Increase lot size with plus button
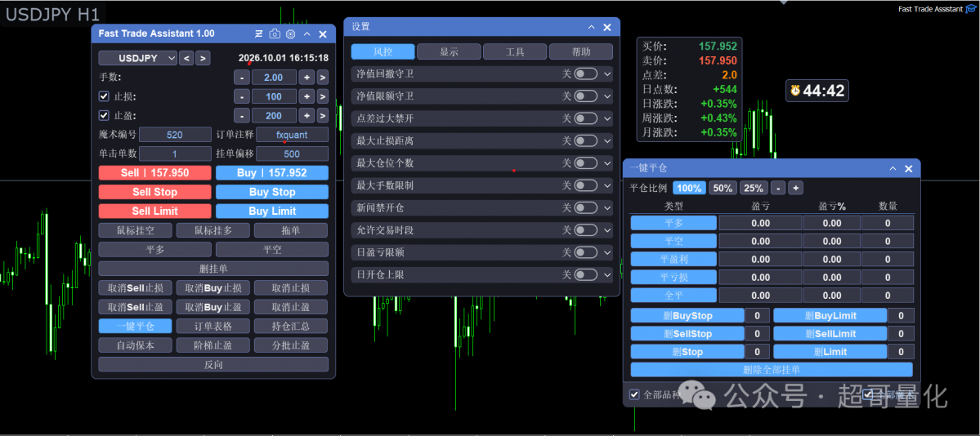 click(x=307, y=78)
